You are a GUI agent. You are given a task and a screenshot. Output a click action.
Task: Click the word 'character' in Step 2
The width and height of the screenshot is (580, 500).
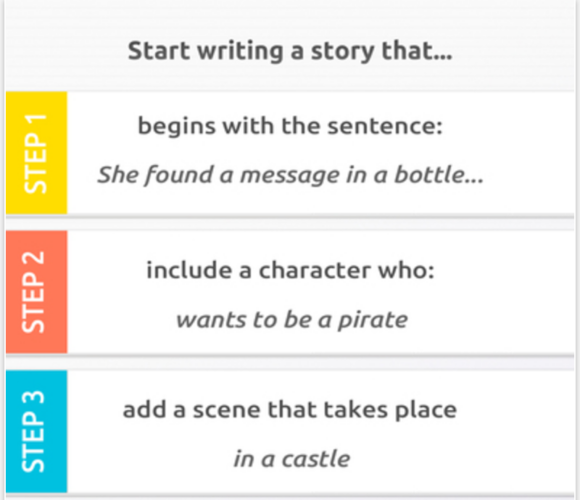click(x=314, y=270)
